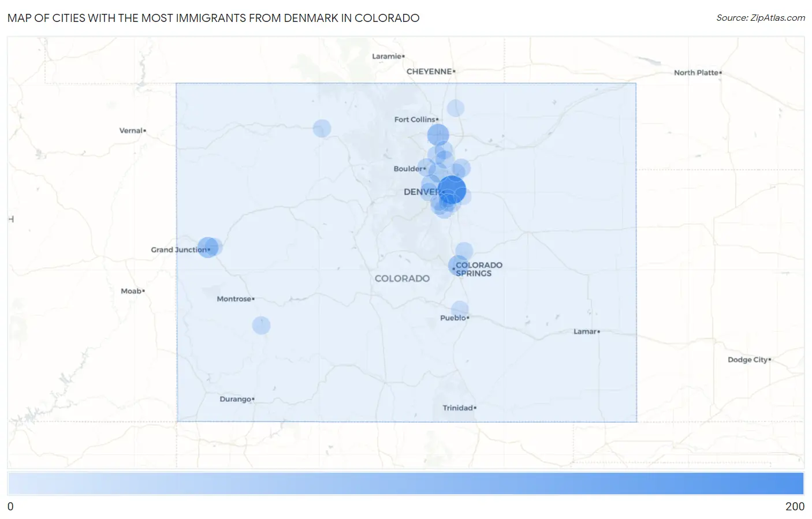The height and width of the screenshot is (519, 812).
Task: Click the Fort Collins data bubble
Action: [x=438, y=135]
